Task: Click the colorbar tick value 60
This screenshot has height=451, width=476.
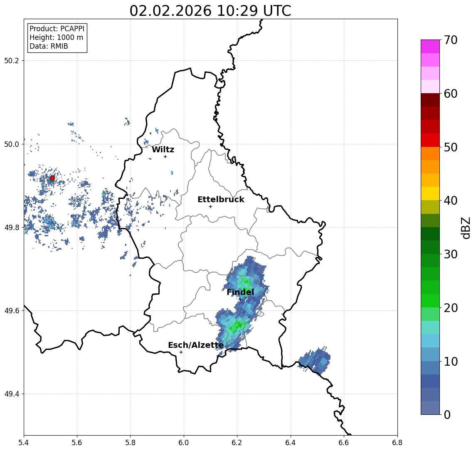Action: (451, 94)
